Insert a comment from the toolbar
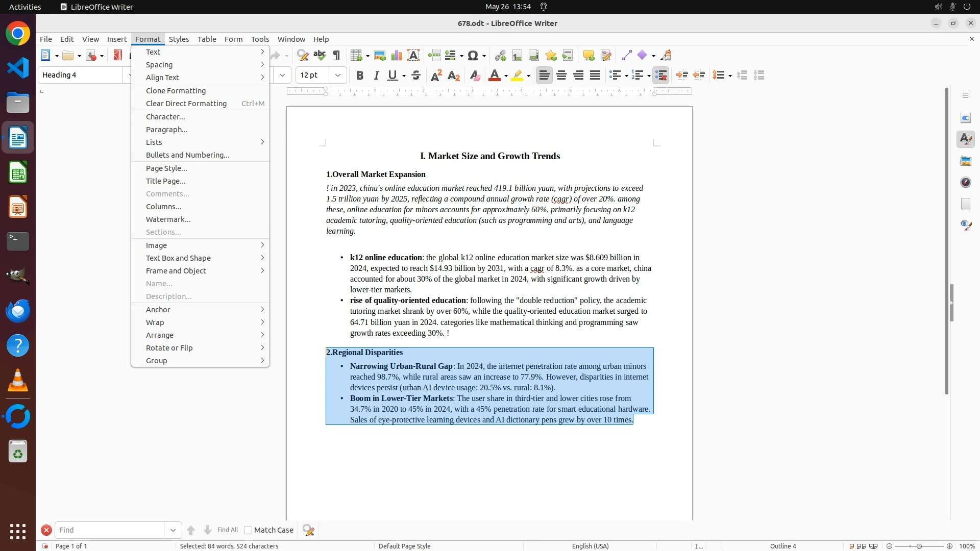The height and width of the screenshot is (551, 980). point(589,56)
